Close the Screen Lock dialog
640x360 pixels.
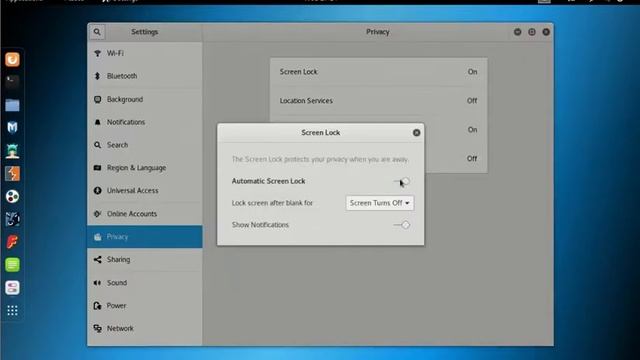tap(416, 133)
